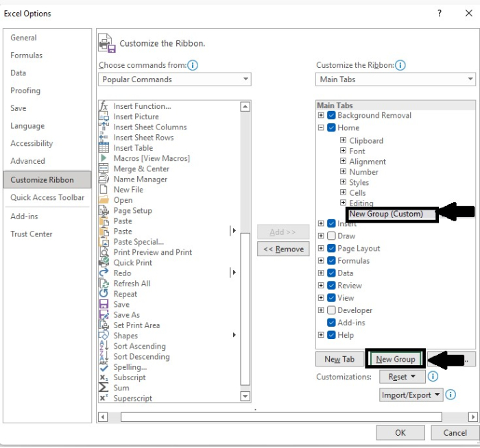Click the Save floppy disk icon
480x448 pixels.
pyautogui.click(x=104, y=304)
